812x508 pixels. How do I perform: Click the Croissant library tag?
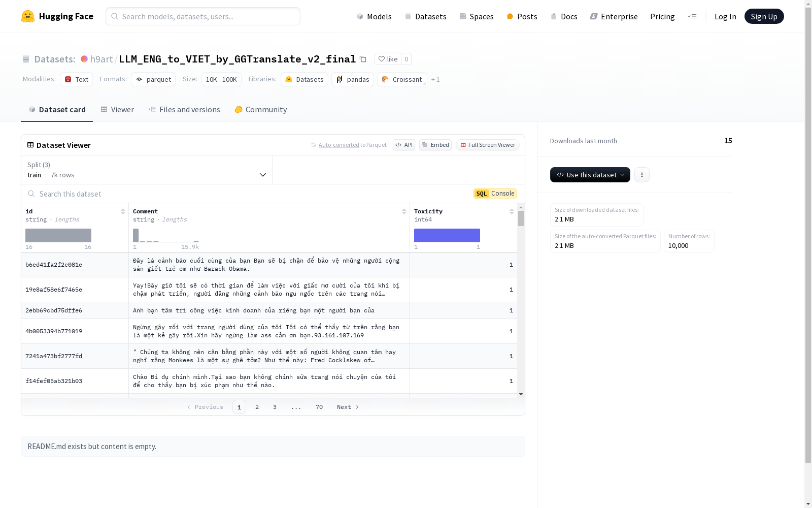[x=402, y=79]
